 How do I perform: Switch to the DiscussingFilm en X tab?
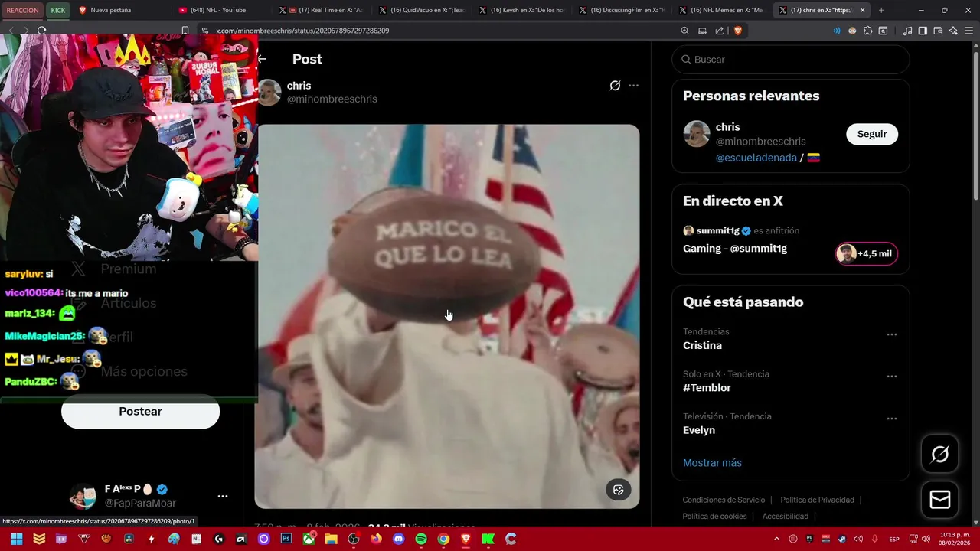(623, 10)
